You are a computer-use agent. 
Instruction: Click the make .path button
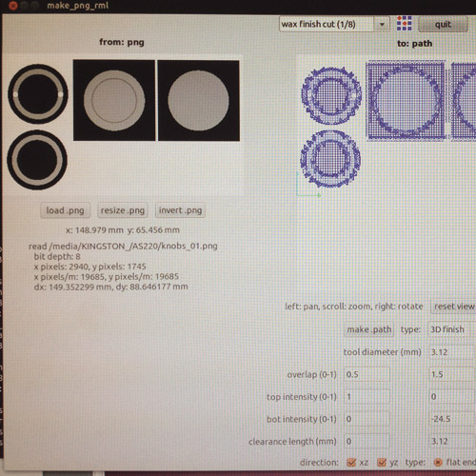click(x=369, y=329)
